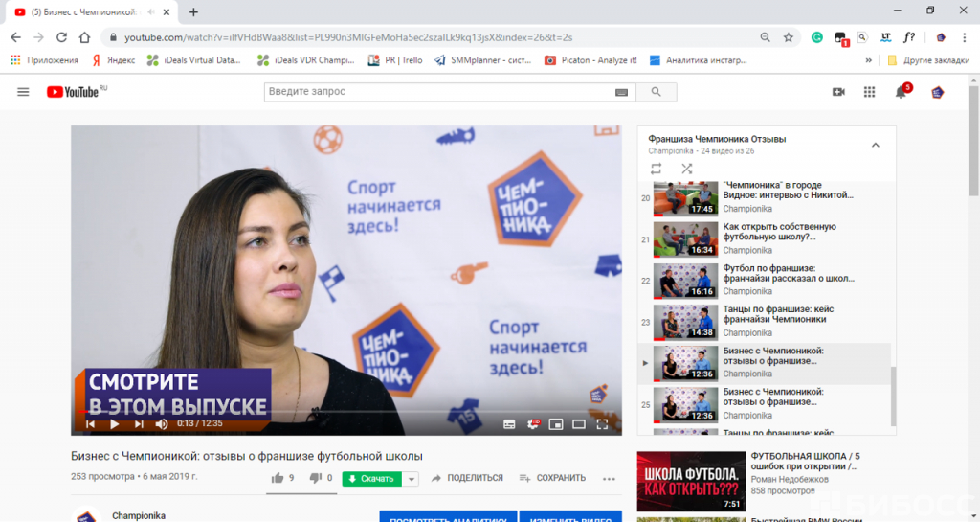This screenshot has height=522, width=980.
Task: Open the Championika channel name below video
Action: (139, 515)
